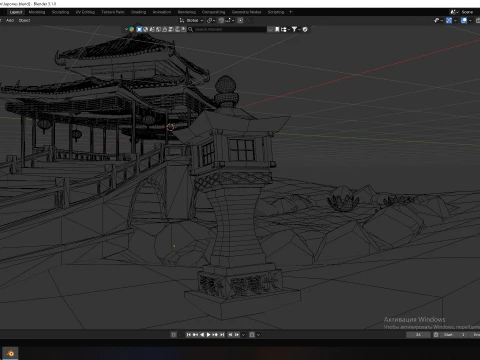The image size is (480, 360).
Task: Switch to the UV Editing workspace
Action: coord(85,12)
